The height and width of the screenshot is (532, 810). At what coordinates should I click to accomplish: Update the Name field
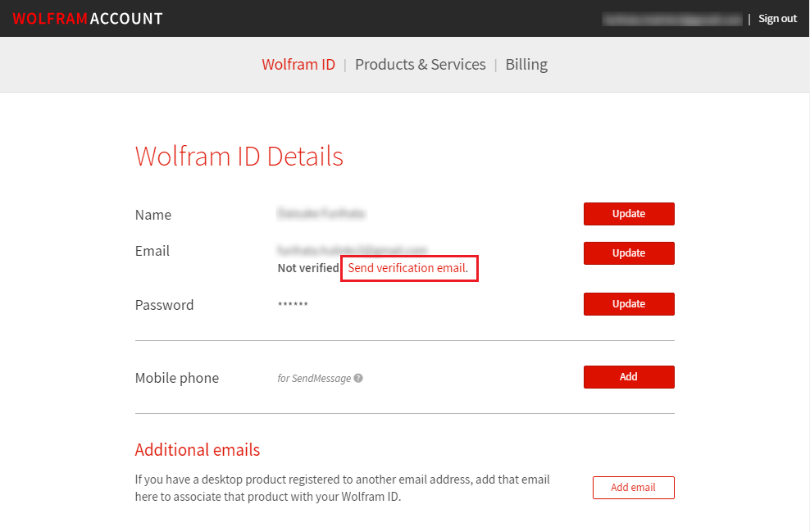[629, 214]
